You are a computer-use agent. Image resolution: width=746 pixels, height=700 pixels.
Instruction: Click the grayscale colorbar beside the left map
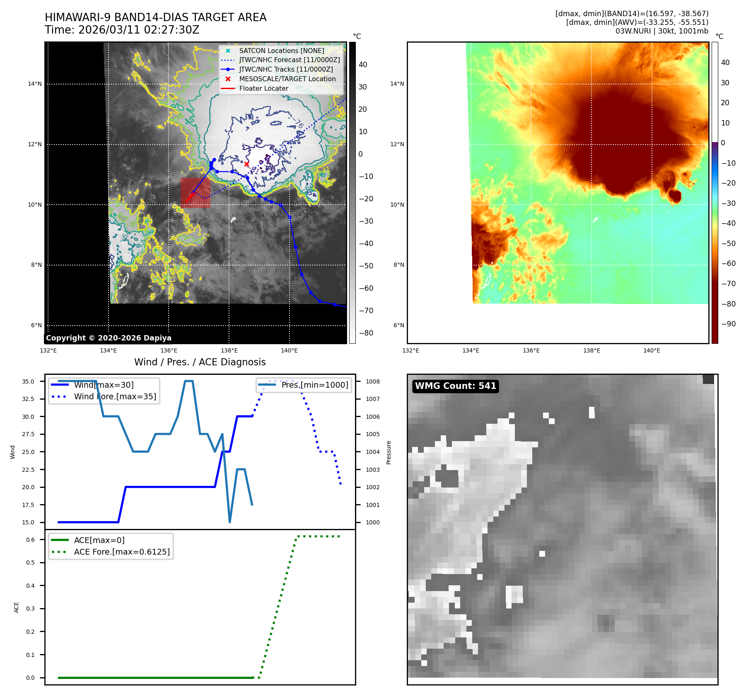tap(352, 193)
